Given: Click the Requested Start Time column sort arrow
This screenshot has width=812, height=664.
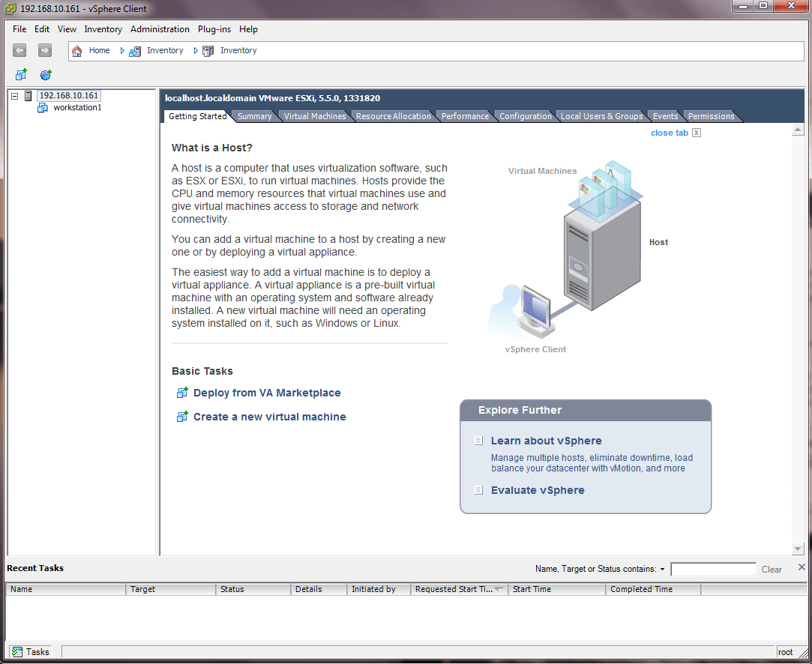Looking at the screenshot, I should click(x=499, y=590).
